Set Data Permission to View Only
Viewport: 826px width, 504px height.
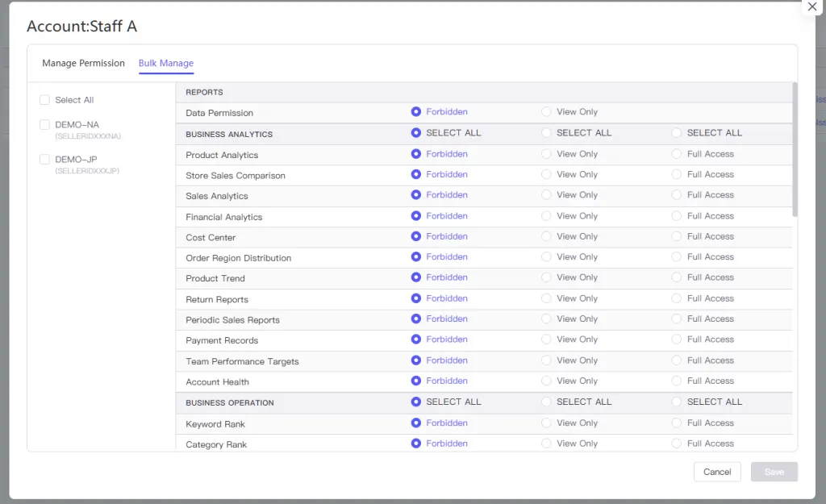click(546, 111)
